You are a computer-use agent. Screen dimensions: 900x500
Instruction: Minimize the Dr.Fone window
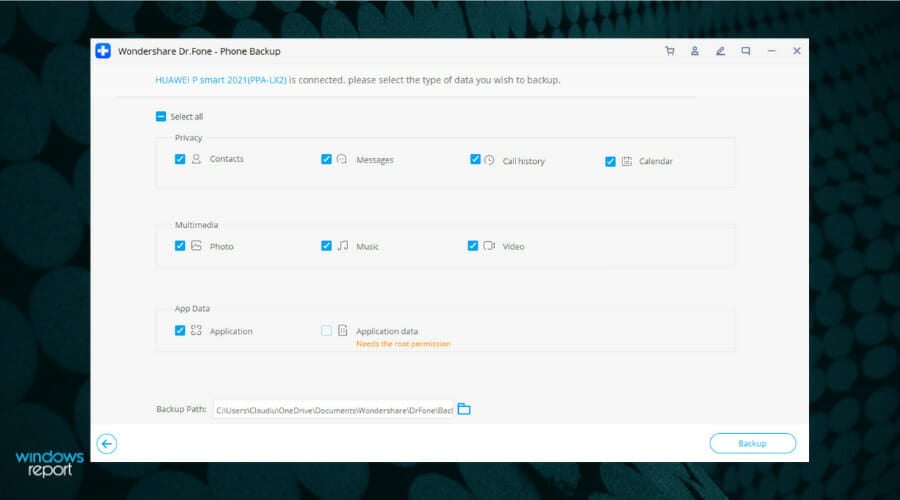pos(771,51)
